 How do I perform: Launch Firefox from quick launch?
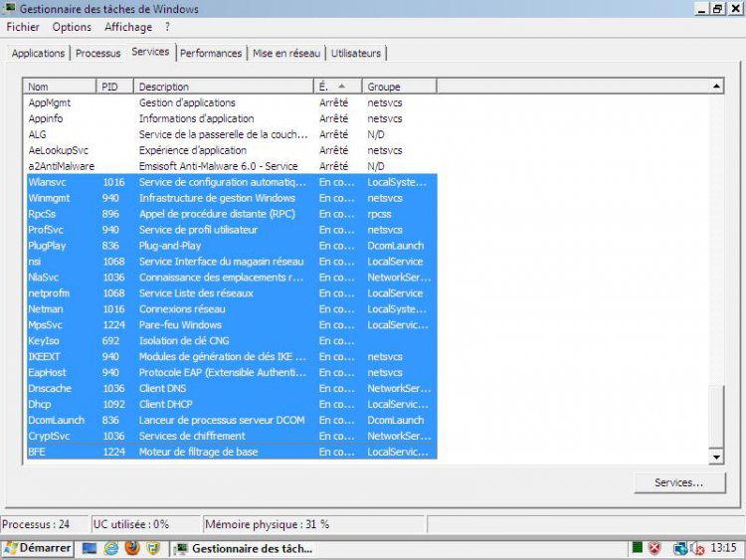click(x=132, y=548)
